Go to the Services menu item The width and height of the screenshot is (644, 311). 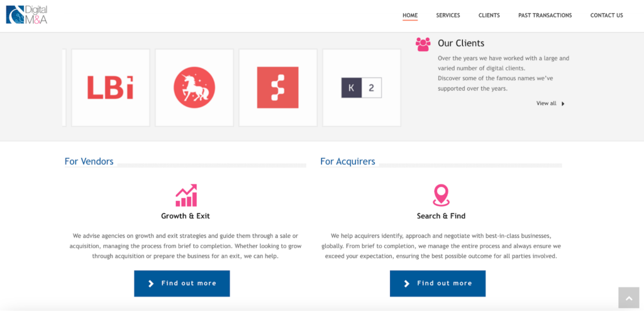(x=448, y=16)
